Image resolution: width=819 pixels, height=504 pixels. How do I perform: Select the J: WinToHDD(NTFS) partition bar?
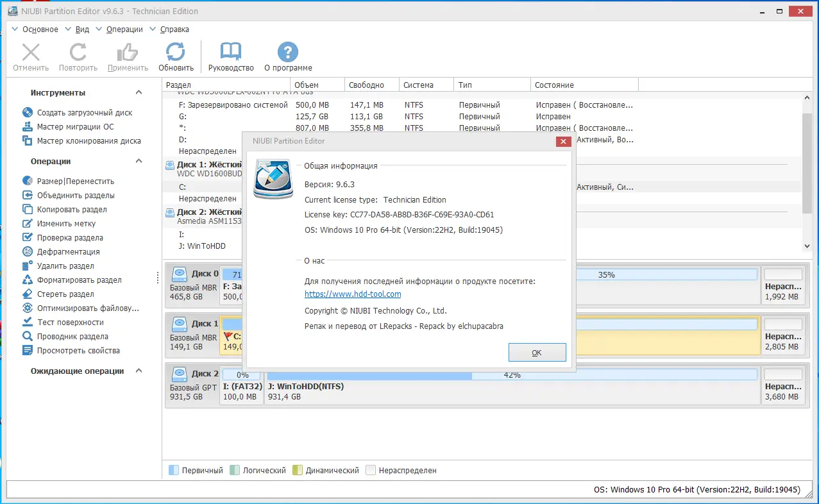pos(512,385)
